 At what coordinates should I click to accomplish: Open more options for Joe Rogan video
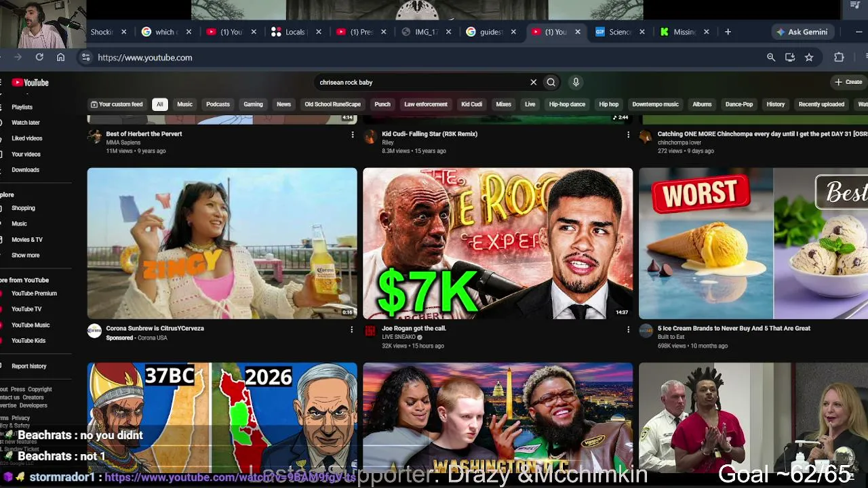628,329
